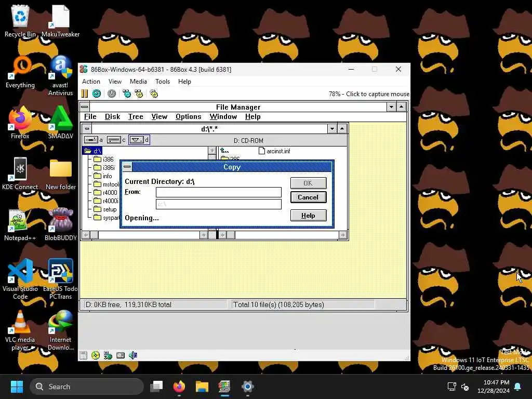Open File Manager Options menu
Screen dimensions: 532x399
pos(188,116)
